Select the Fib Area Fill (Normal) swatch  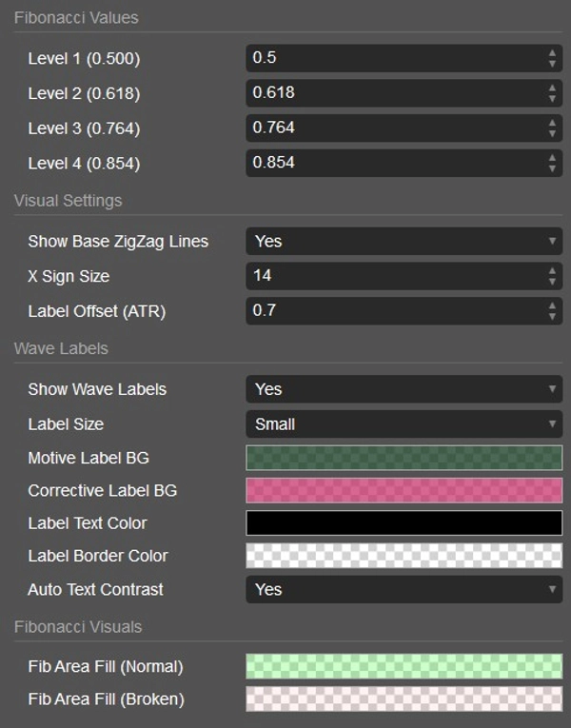(404, 666)
